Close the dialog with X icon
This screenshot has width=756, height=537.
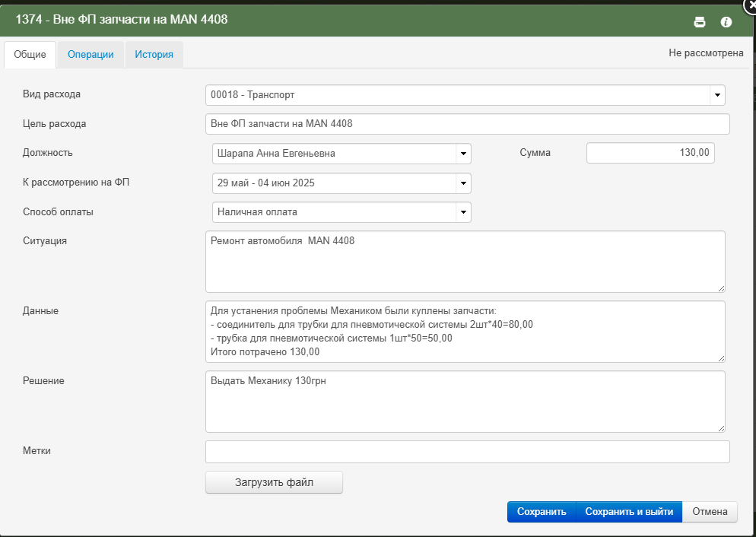coord(750,4)
